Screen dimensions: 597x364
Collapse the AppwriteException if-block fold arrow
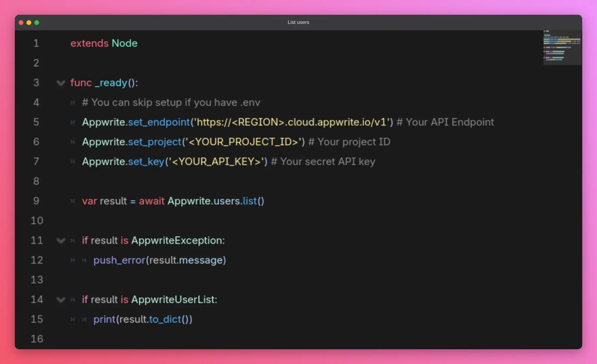point(61,241)
